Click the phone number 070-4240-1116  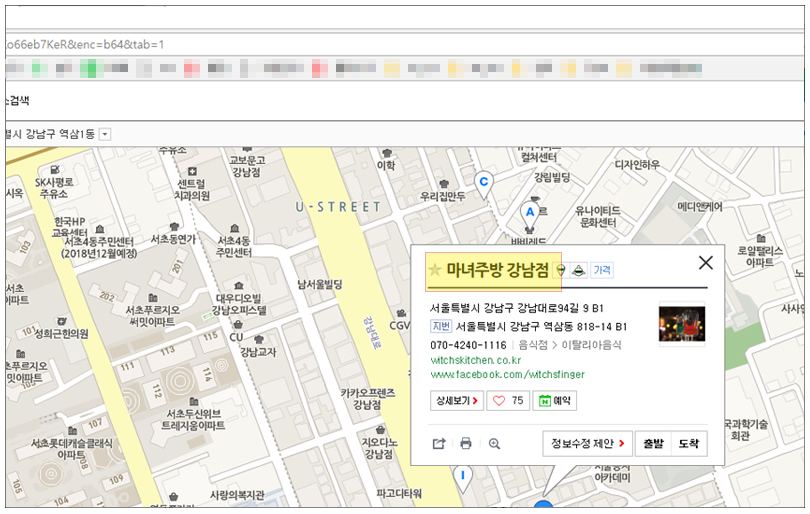tap(468, 345)
